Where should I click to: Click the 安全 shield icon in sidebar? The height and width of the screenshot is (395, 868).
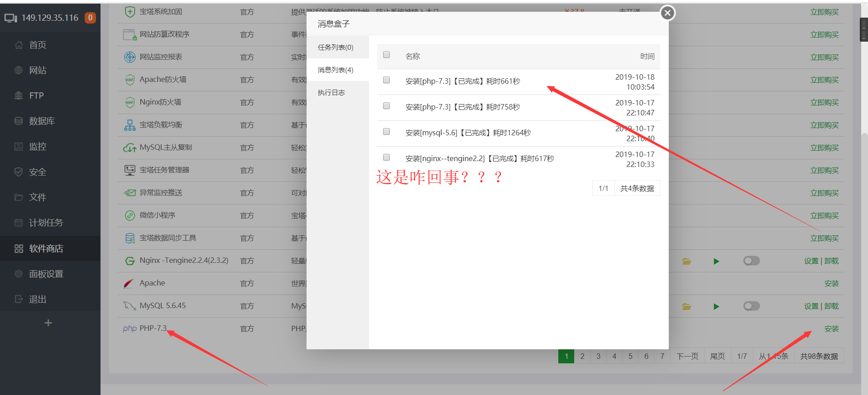pyautogui.click(x=19, y=172)
